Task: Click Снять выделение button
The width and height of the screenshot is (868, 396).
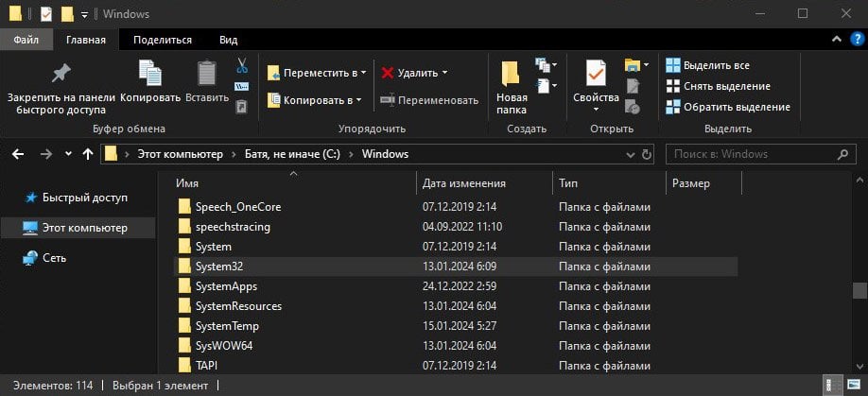Action: [718, 86]
